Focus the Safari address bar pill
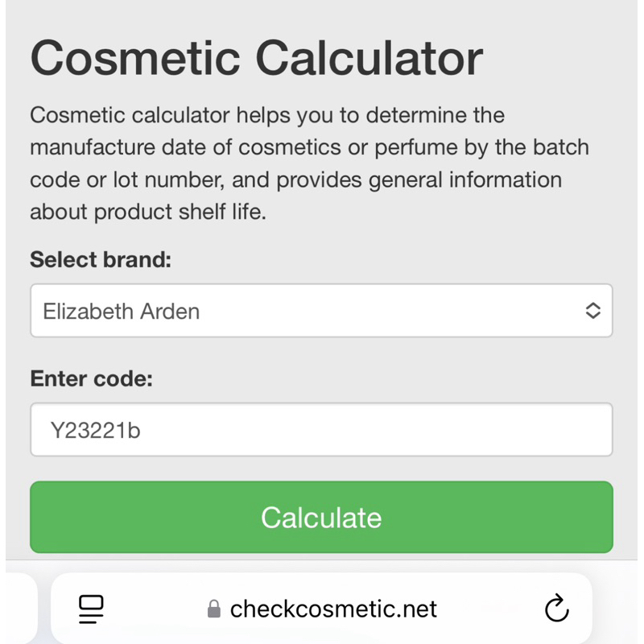This screenshot has height=644, width=644. 320,609
